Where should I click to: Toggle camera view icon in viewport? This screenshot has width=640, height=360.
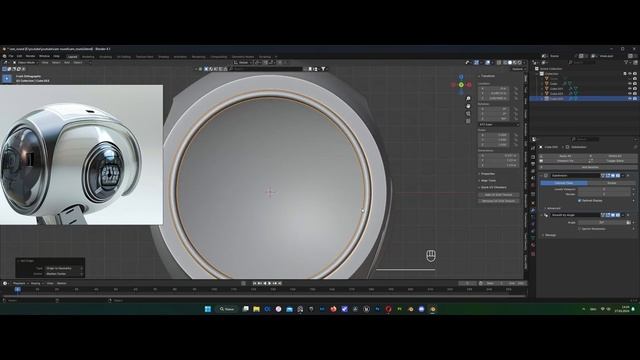468,113
